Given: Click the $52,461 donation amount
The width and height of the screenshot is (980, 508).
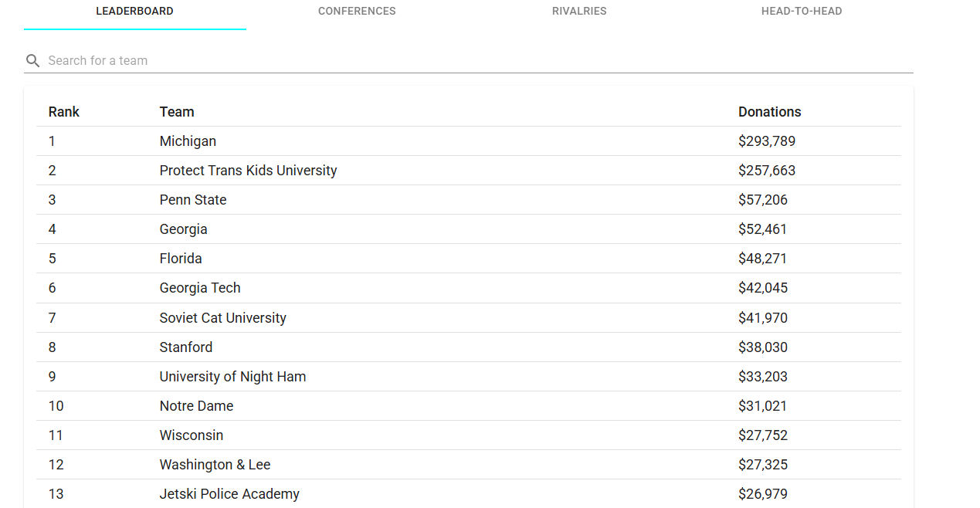Looking at the screenshot, I should [x=763, y=229].
